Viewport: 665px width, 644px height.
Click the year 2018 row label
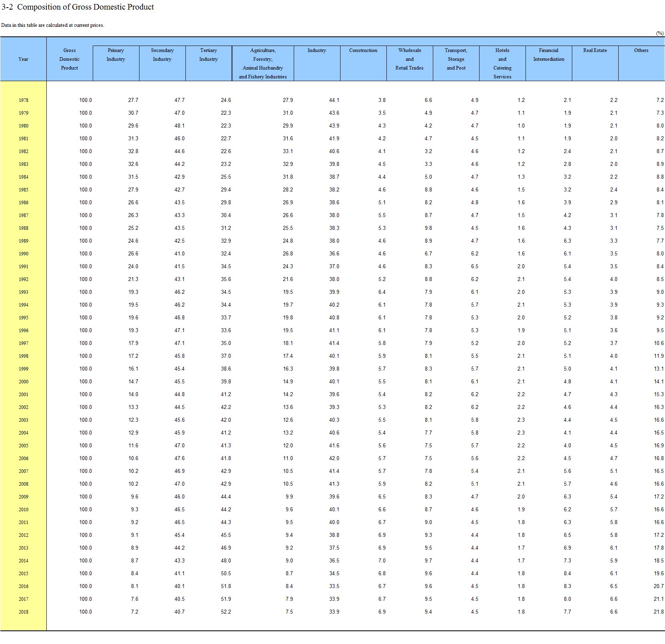(24, 612)
